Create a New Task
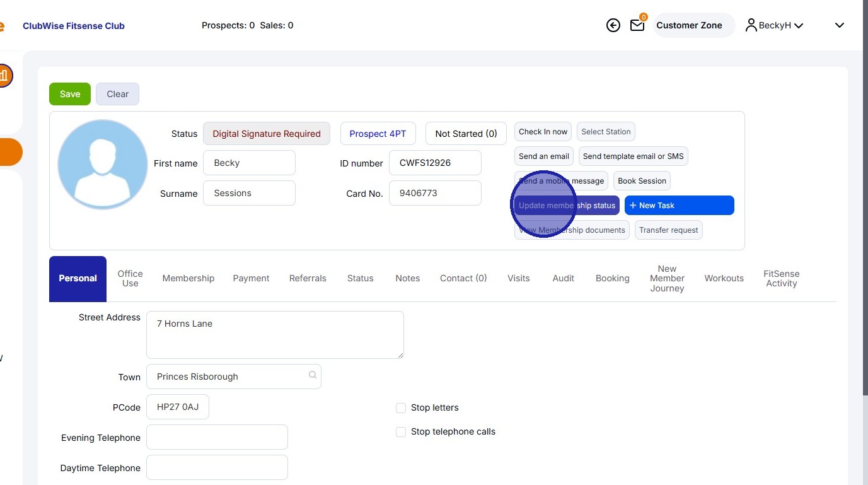868x485 pixels. point(679,205)
